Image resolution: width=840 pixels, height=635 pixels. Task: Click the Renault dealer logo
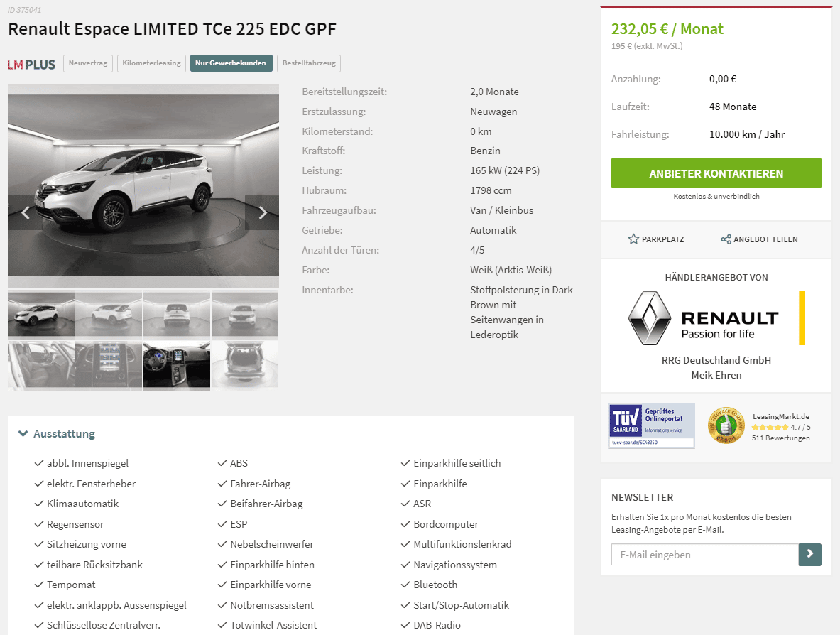tap(716, 318)
